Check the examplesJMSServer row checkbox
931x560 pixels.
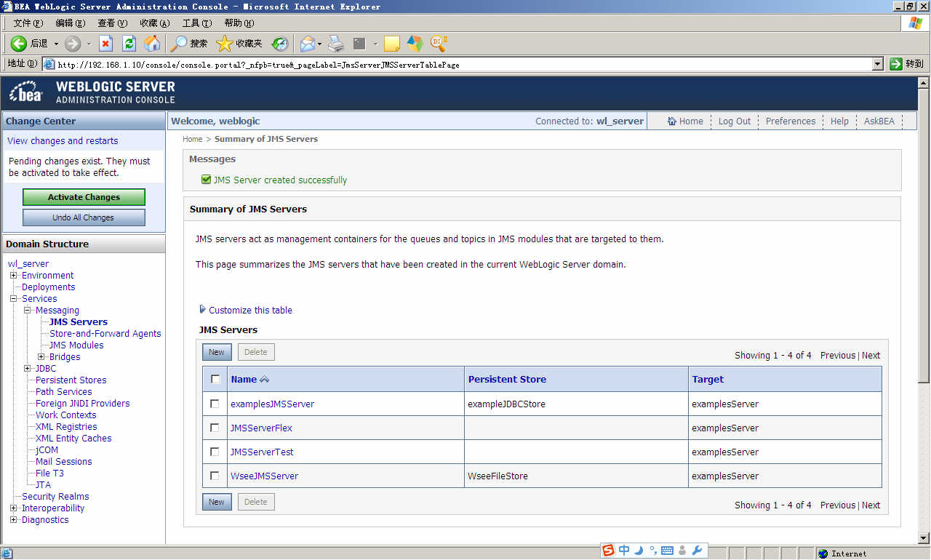coord(215,404)
